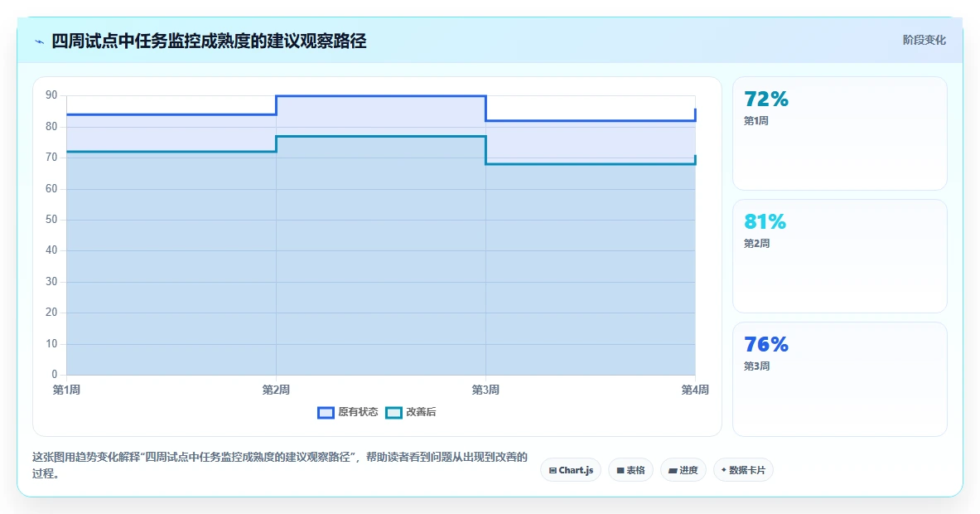The height and width of the screenshot is (514, 980).
Task: Toggle the 改善后 legend series
Action: (x=411, y=412)
